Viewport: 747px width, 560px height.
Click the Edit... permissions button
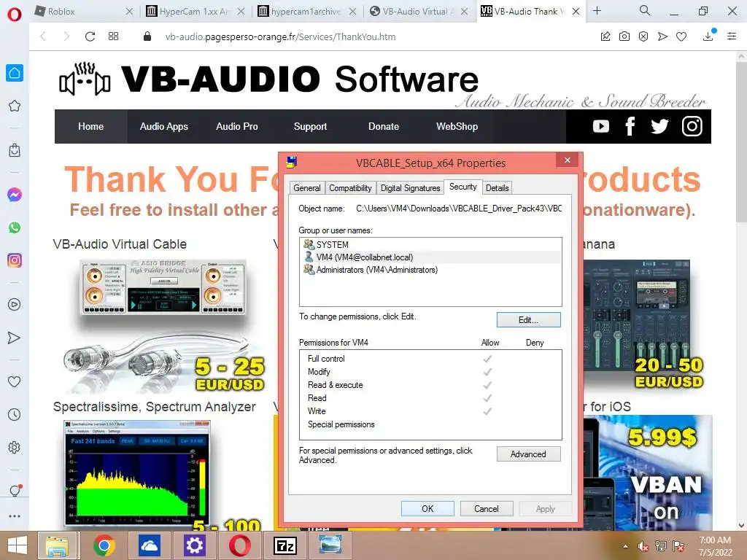(528, 320)
